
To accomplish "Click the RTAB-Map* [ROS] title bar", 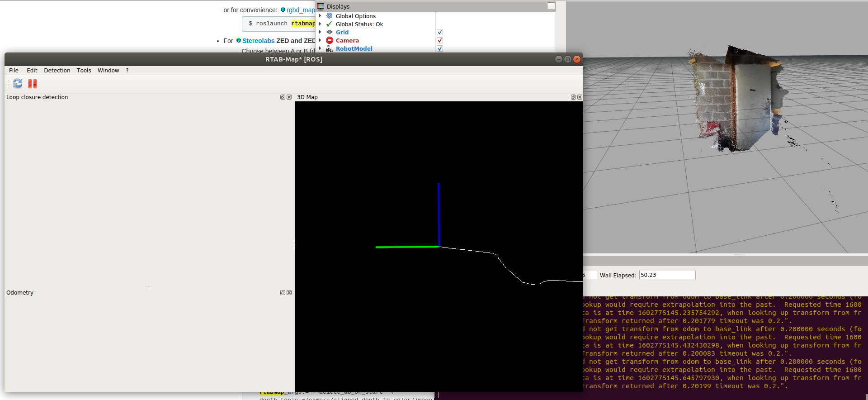I will click(294, 59).
